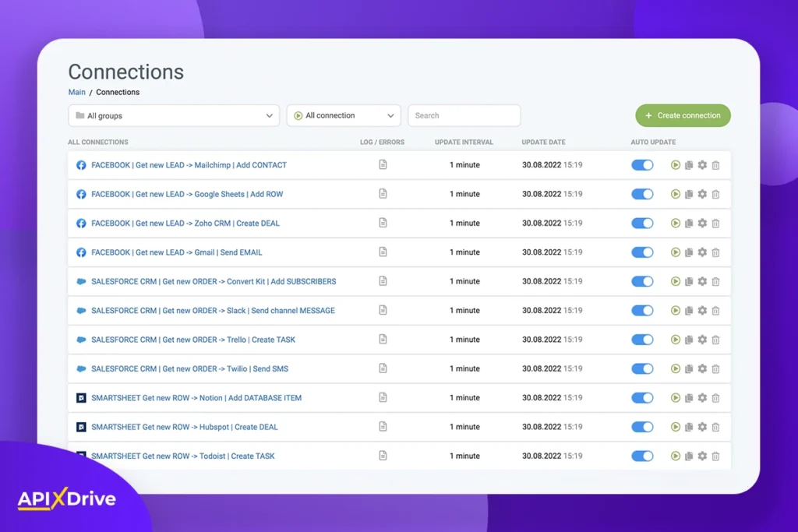
Task: Run the Facebook Google Sheets connection
Action: (x=676, y=194)
